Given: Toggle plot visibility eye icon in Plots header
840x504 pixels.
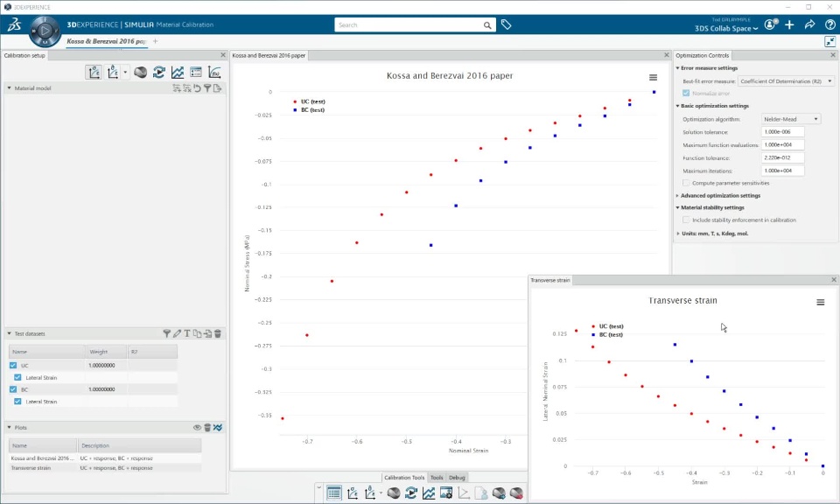Looking at the screenshot, I should click(197, 427).
